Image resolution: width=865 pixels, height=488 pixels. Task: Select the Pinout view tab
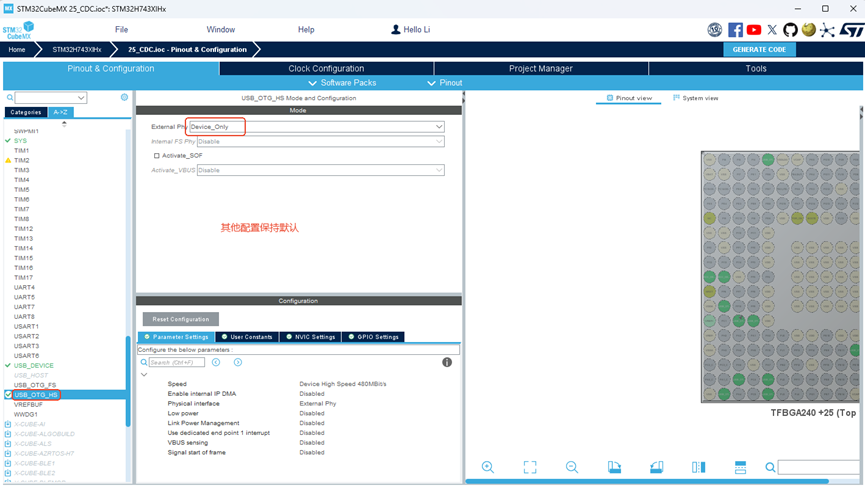pos(629,98)
